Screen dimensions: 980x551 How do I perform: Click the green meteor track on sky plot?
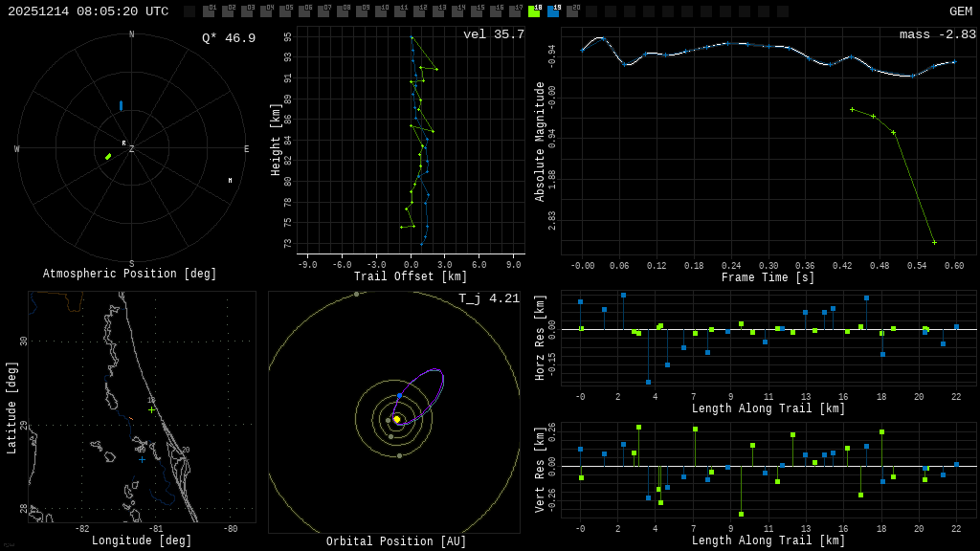[108, 156]
